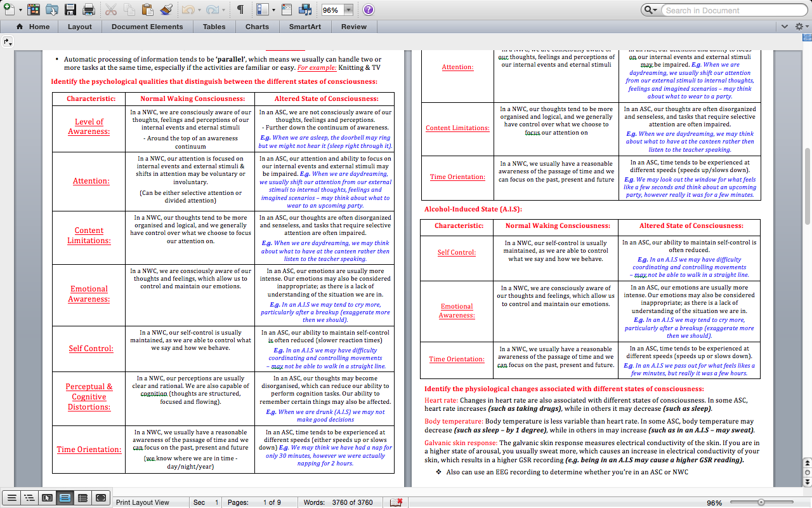Open the 96% zoom combo box dropdown
The image size is (812, 508).
click(x=348, y=10)
